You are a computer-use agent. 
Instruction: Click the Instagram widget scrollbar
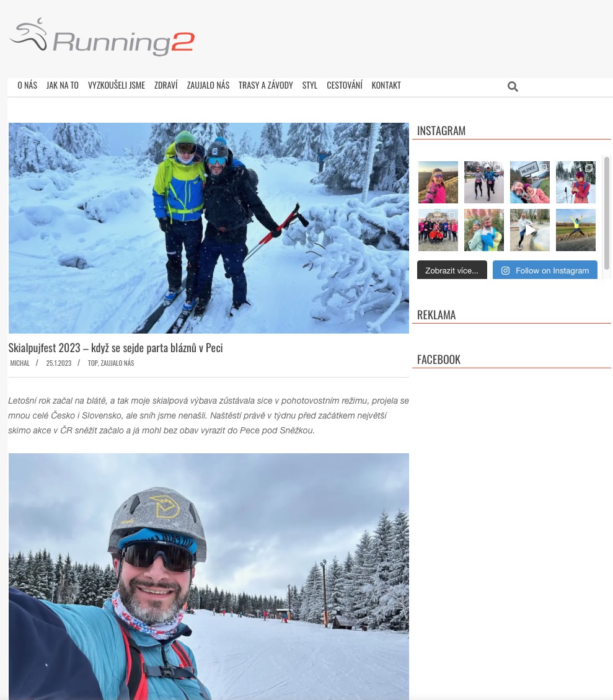[x=607, y=213]
